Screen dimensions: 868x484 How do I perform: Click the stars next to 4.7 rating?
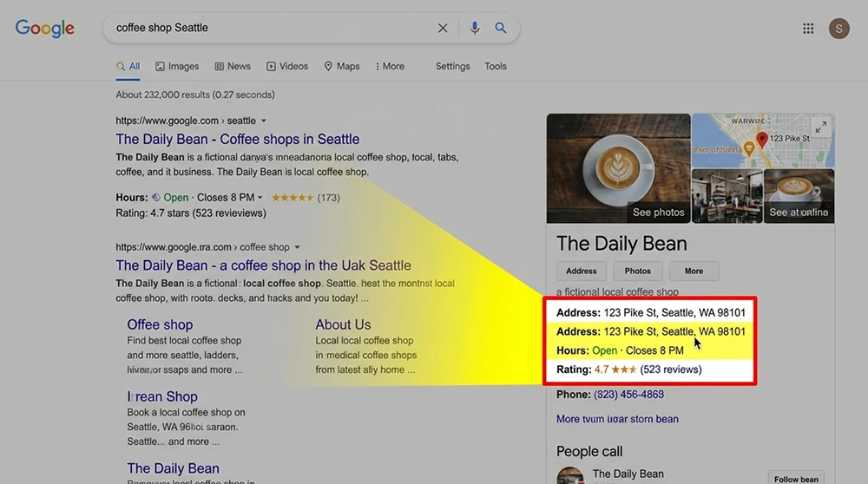coord(624,370)
